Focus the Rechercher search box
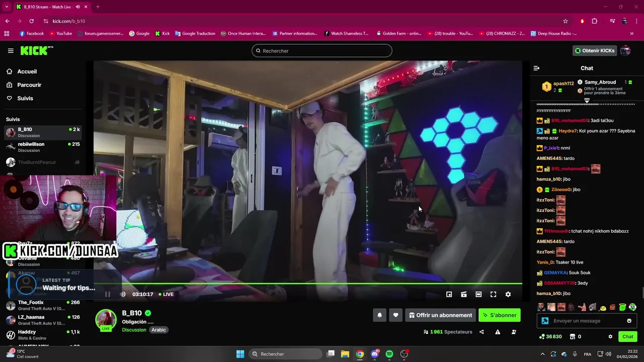 (322, 51)
